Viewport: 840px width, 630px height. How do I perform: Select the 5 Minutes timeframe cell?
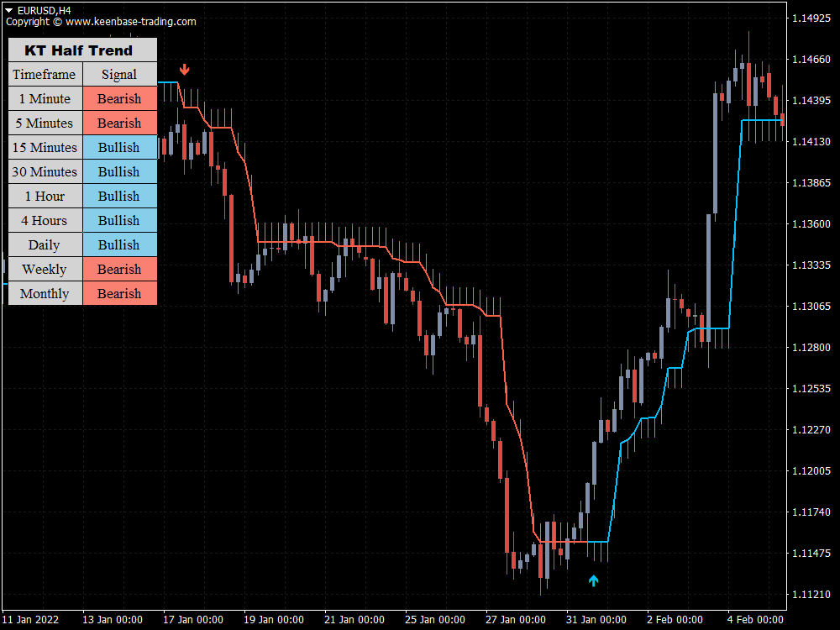point(45,123)
